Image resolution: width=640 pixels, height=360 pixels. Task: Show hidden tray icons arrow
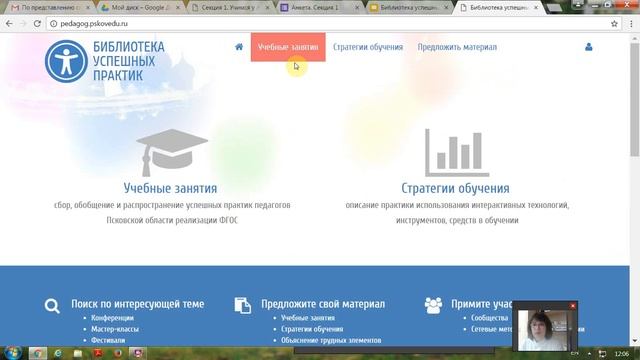click(x=589, y=353)
